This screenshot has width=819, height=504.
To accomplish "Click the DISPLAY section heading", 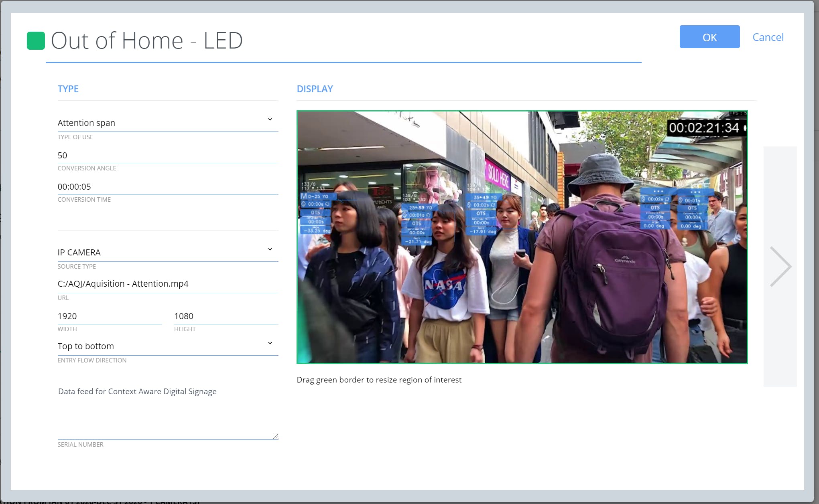I will click(315, 89).
